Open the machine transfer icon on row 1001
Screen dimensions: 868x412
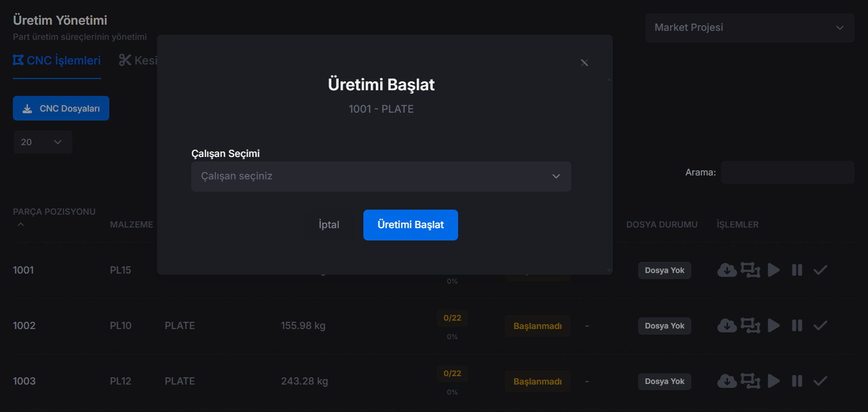coord(750,270)
